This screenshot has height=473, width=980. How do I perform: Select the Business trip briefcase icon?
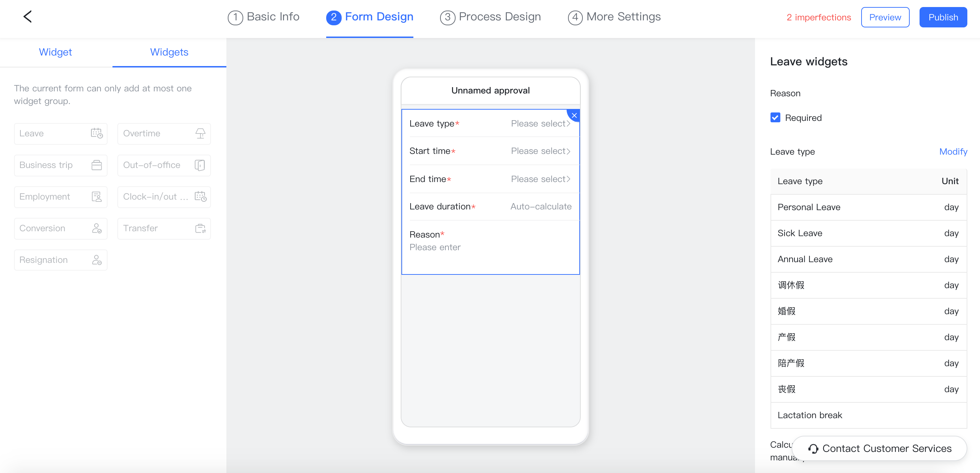pos(97,165)
